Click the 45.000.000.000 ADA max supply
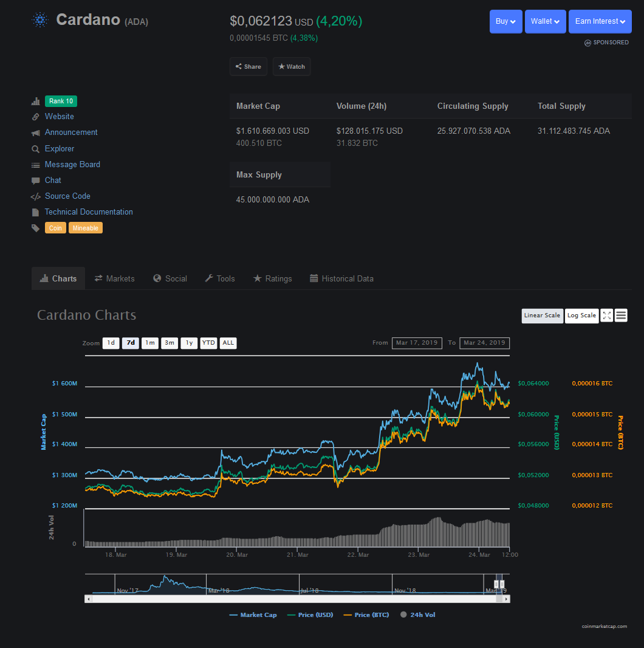This screenshot has height=648, width=644. click(x=273, y=199)
